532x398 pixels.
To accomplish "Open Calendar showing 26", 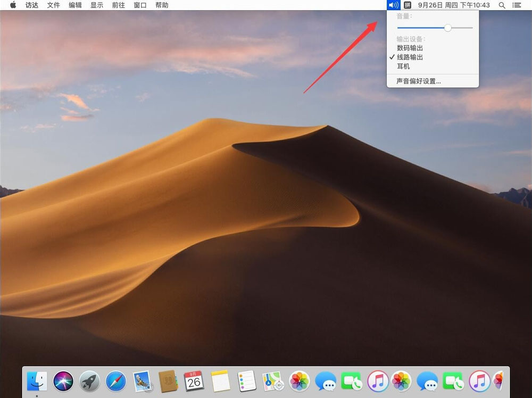I will 194,380.
